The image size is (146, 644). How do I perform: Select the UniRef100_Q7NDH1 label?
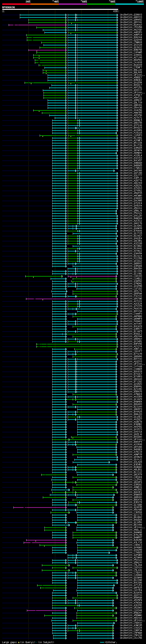pyautogui.click(x=131, y=284)
